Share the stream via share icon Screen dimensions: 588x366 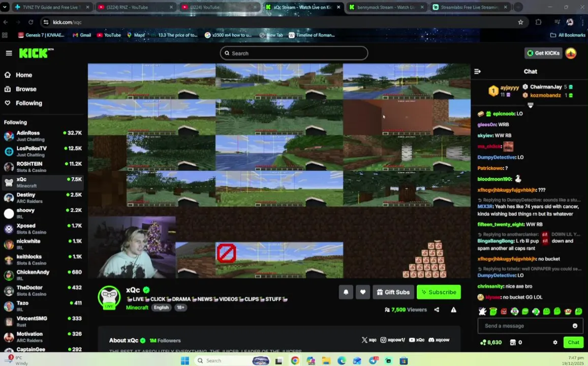tap(437, 310)
